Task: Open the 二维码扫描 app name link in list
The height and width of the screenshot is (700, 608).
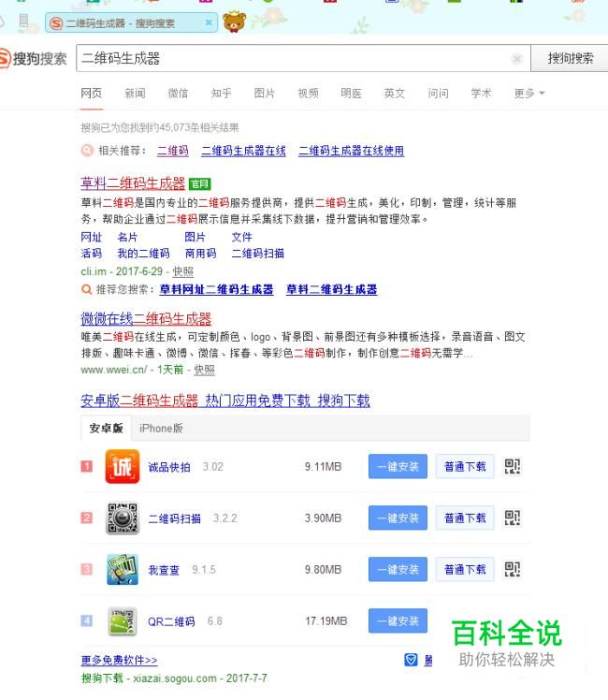Action: pyautogui.click(x=174, y=518)
